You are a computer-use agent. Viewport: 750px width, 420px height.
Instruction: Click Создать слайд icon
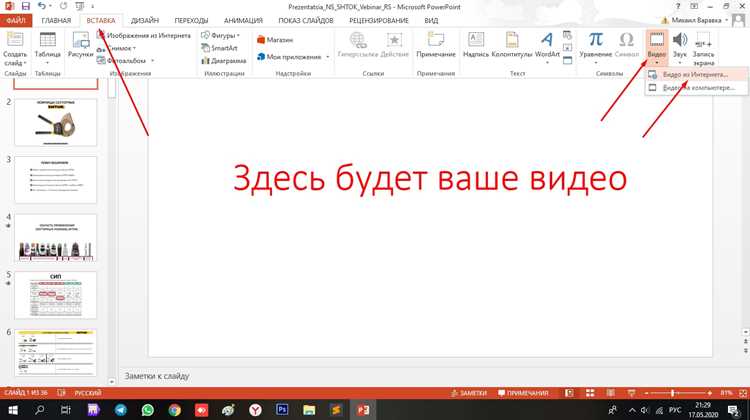[x=15, y=40]
